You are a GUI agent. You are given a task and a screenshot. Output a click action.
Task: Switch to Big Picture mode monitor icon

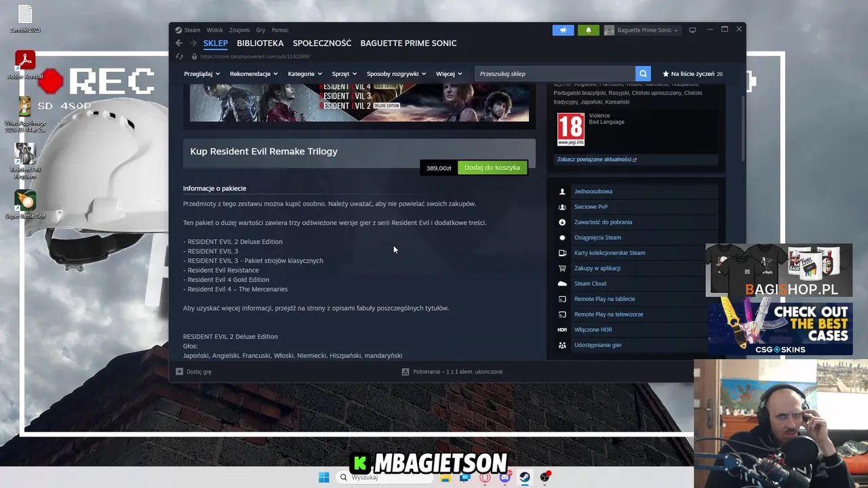pos(692,30)
